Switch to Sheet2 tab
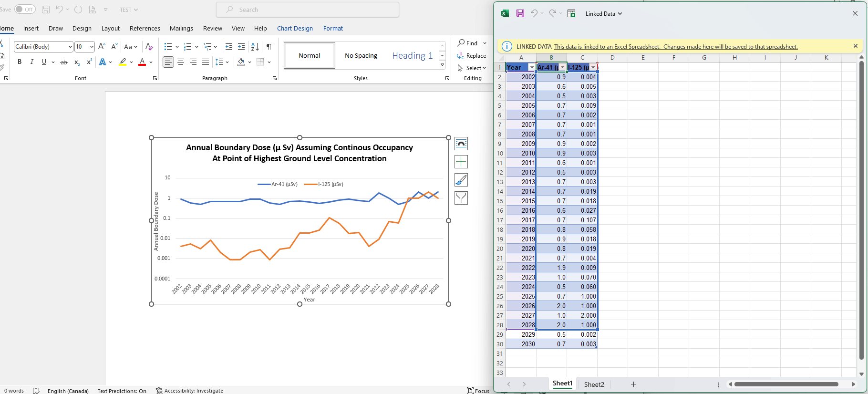Viewport: 868px width, 394px height. [594, 384]
